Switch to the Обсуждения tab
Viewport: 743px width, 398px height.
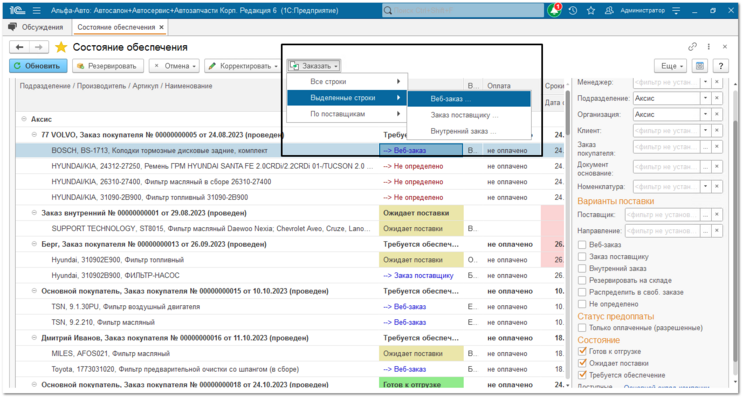point(37,27)
